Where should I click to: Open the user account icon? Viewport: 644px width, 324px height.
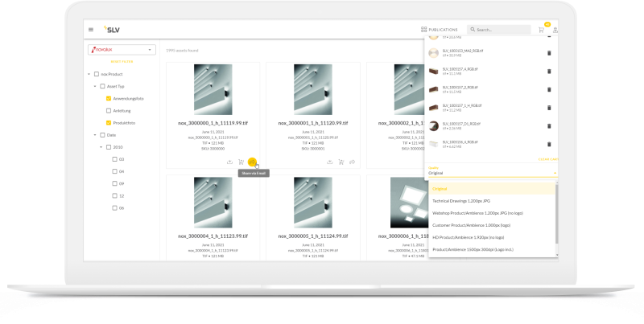555,30
